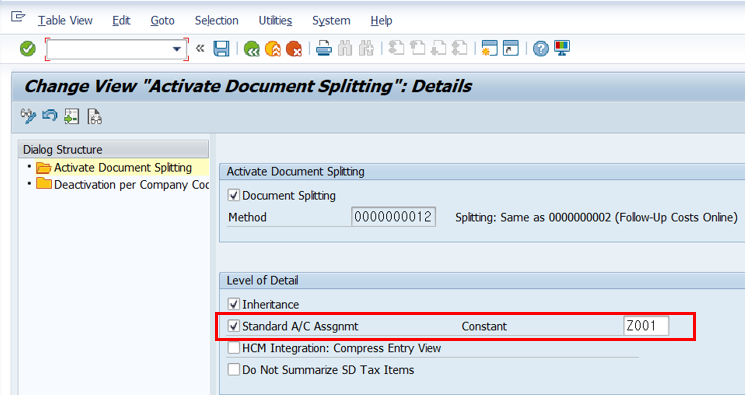Click the Help question mark icon
This screenshot has width=745, height=395.
click(541, 48)
